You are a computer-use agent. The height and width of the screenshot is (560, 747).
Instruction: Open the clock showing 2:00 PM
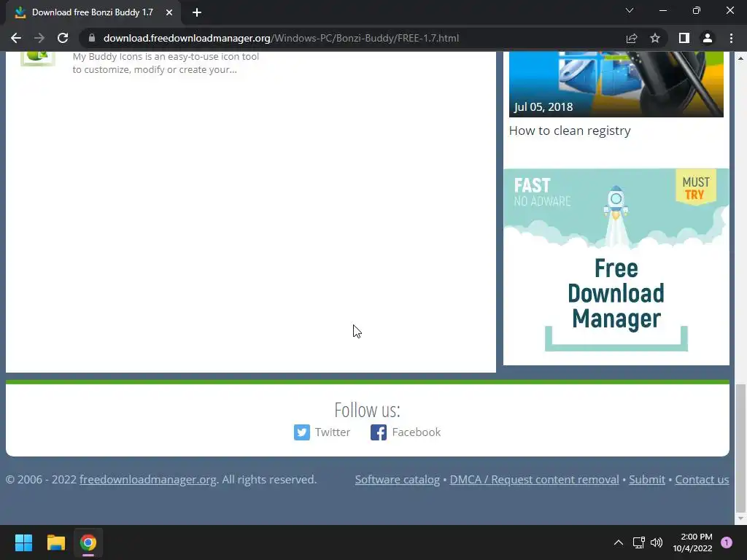(x=693, y=542)
